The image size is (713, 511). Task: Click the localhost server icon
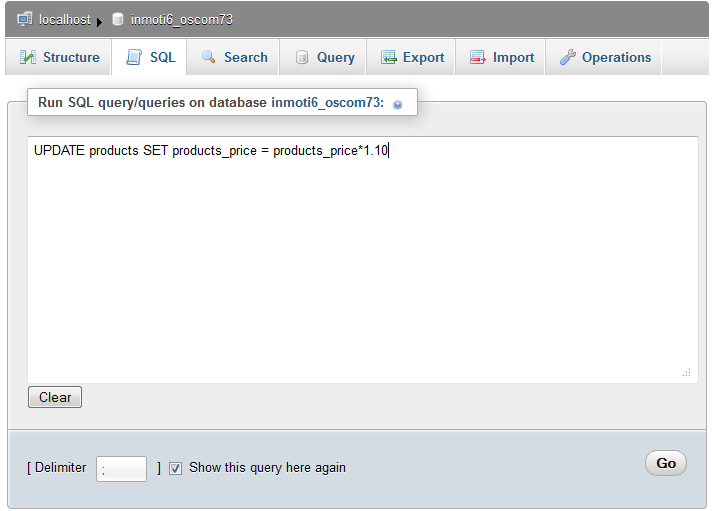pos(25,19)
